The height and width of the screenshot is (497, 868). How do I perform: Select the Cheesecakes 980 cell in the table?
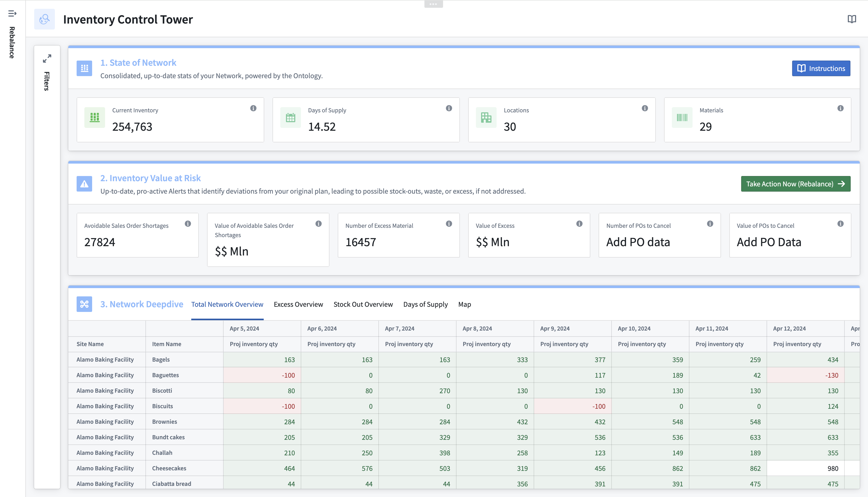point(833,468)
